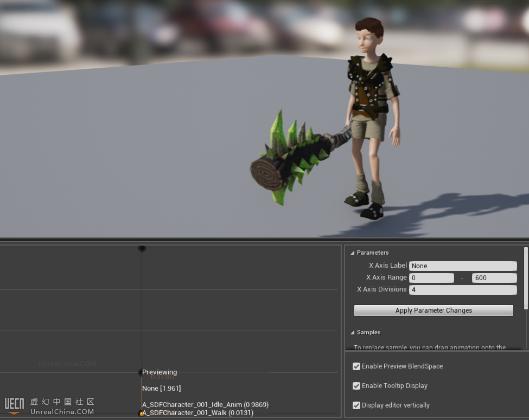Click the X Axis Divisions field
Image resolution: width=529 pixels, height=420 pixels.
(462, 290)
